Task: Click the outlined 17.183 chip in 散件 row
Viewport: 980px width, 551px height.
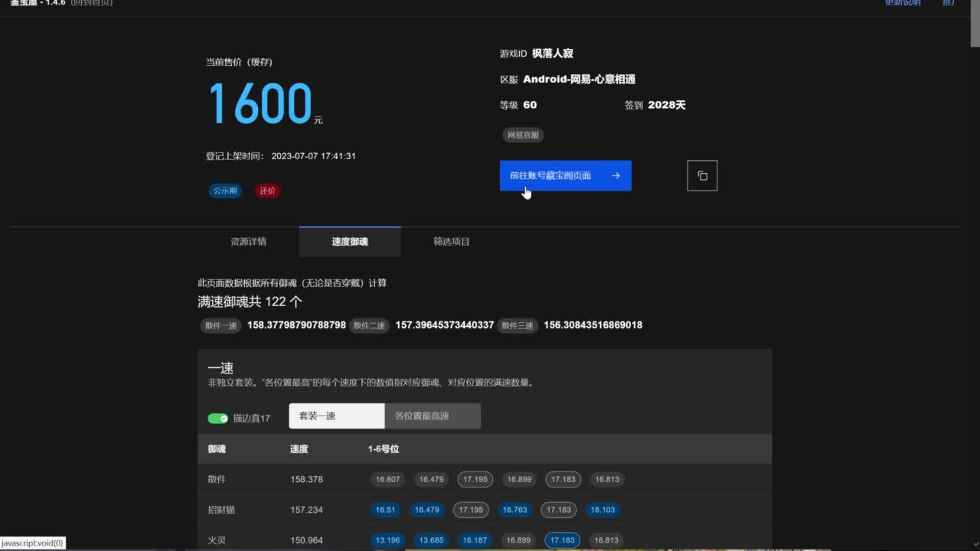Action: coord(563,480)
